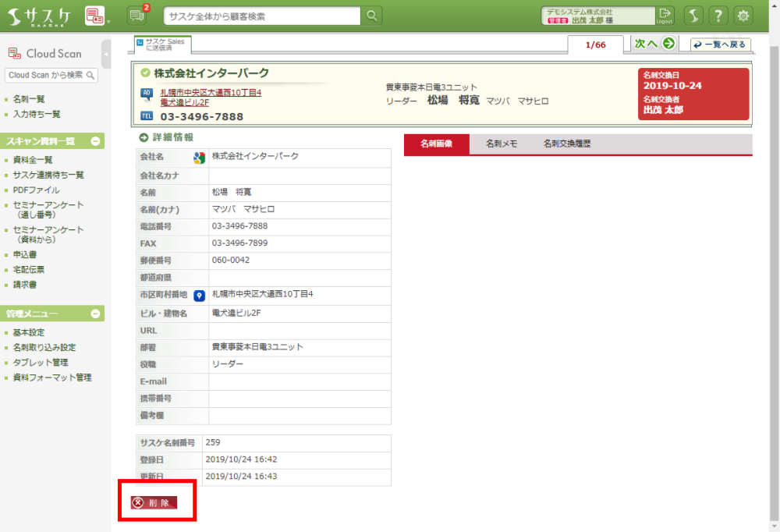Switch to the 名刺メモ tab

pyautogui.click(x=502, y=144)
